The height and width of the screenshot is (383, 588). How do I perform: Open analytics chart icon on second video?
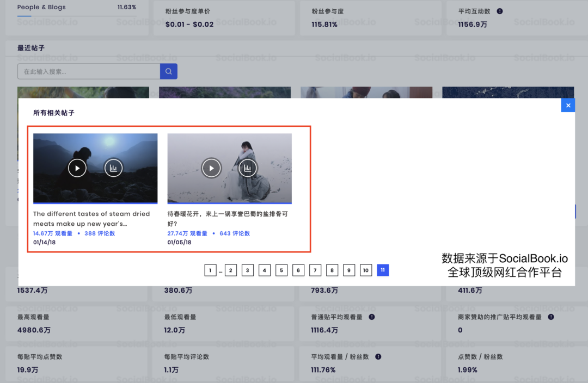point(248,168)
